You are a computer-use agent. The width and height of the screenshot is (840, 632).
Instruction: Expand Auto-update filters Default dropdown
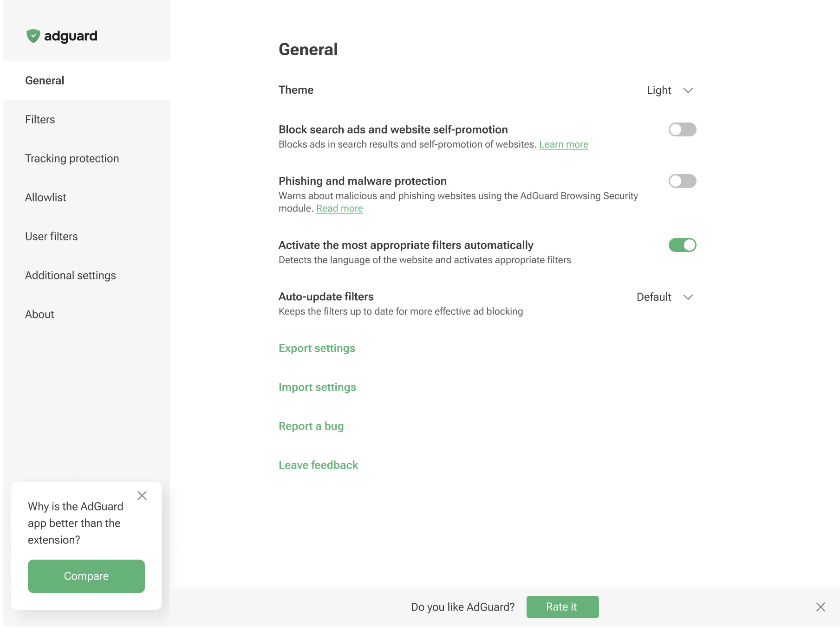665,297
